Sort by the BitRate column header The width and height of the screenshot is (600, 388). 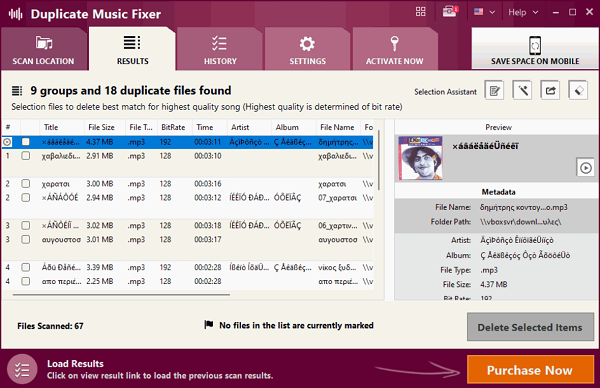pyautogui.click(x=174, y=127)
